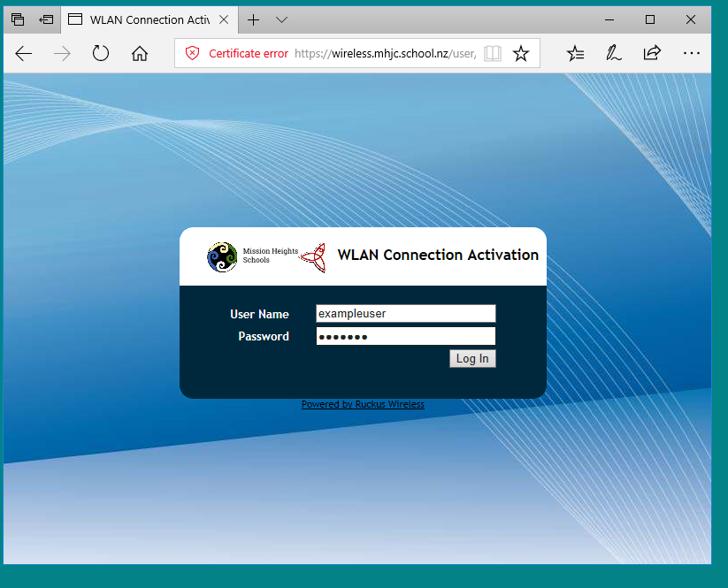Open a new tab with plus
This screenshot has height=588, width=728.
[x=254, y=19]
